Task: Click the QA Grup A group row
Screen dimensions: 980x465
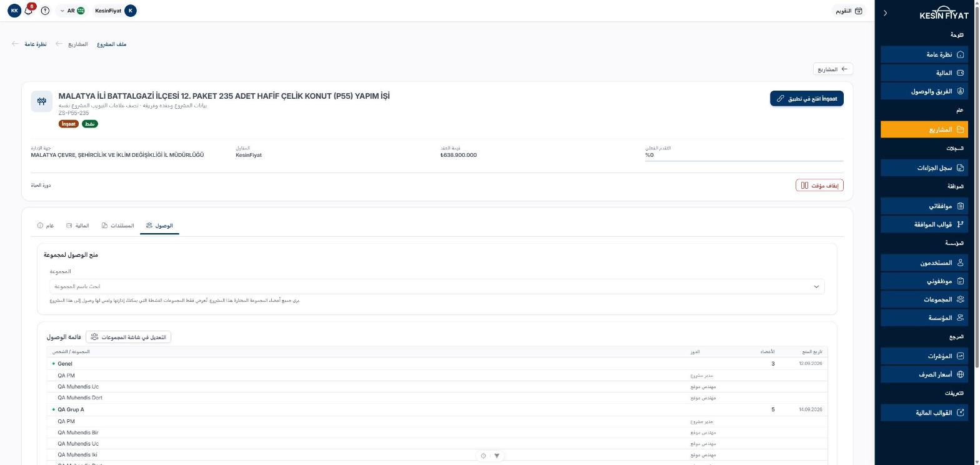Action: point(437,410)
